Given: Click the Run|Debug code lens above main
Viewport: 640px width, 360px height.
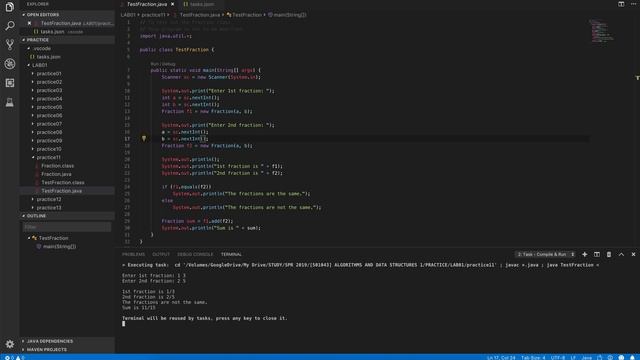Looking at the screenshot, I should point(163,64).
